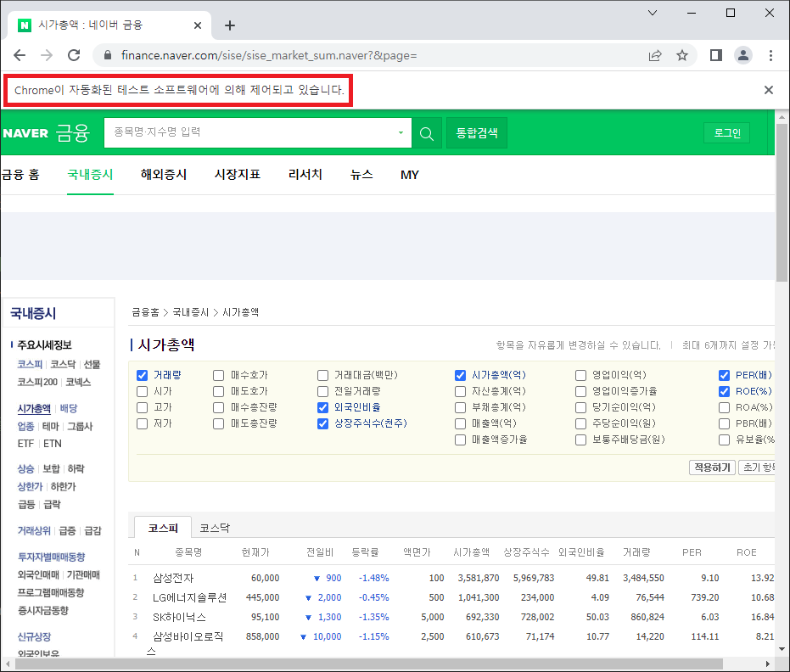Check the 거래대금(백만) checkbox
This screenshot has width=790, height=672.
323,375
